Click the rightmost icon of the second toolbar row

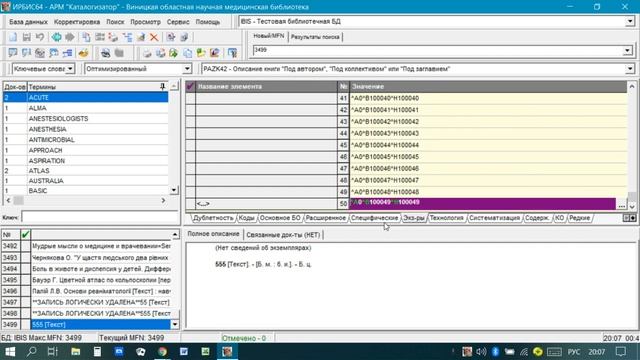[232, 53]
